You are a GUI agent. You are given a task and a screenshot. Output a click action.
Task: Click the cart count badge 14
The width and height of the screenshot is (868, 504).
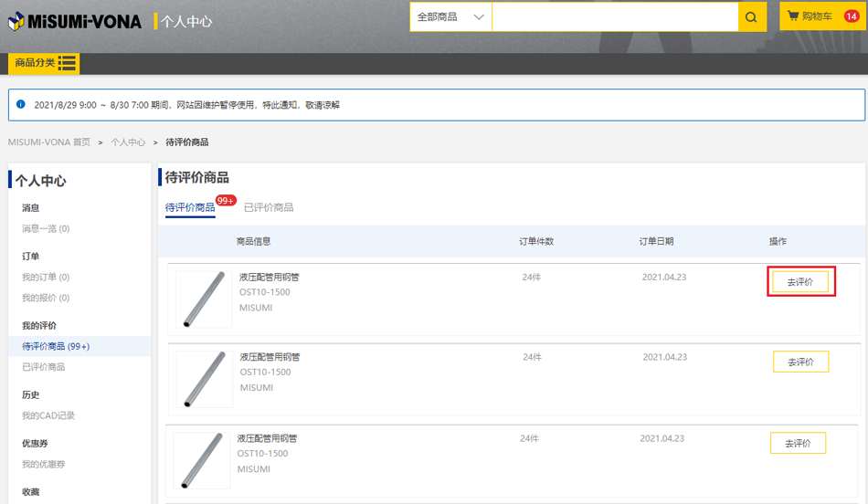coord(851,16)
